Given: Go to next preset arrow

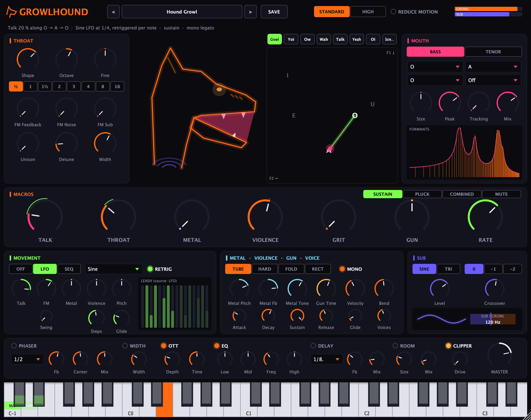Looking at the screenshot, I should point(250,12).
